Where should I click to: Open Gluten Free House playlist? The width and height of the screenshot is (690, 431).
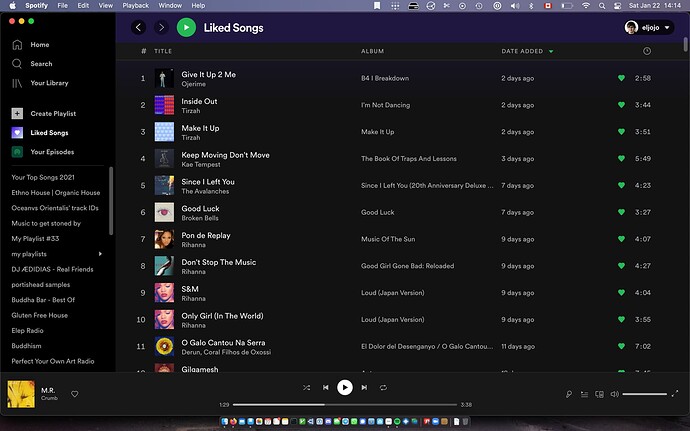click(40, 315)
